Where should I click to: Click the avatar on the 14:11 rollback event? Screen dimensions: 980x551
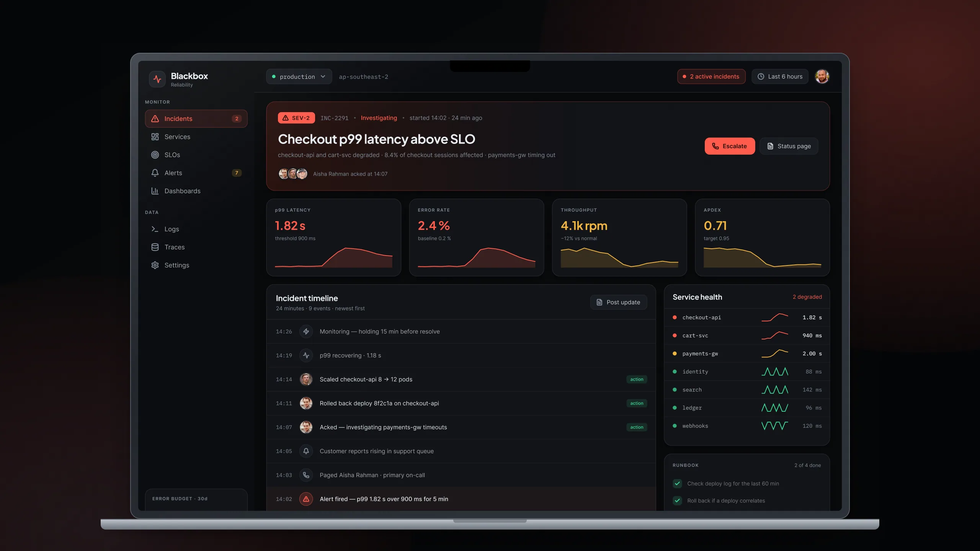[x=306, y=403]
